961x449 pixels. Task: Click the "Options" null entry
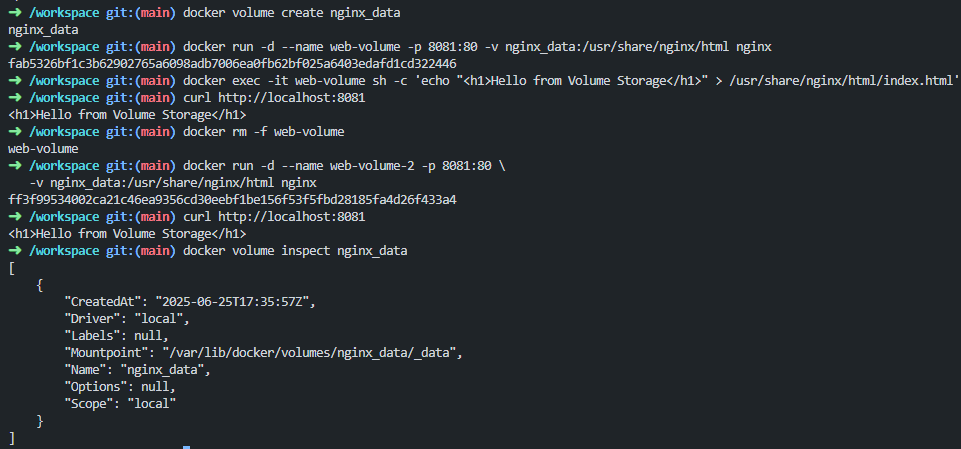(x=120, y=387)
